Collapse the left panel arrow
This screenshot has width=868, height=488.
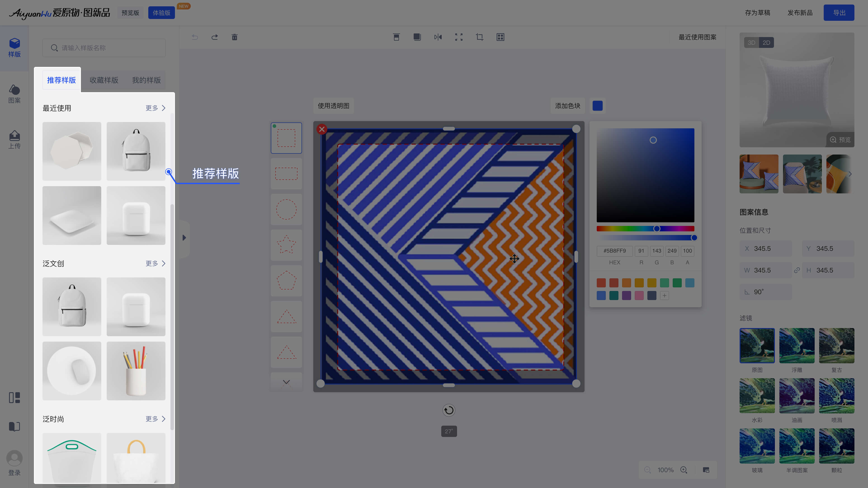tap(184, 238)
